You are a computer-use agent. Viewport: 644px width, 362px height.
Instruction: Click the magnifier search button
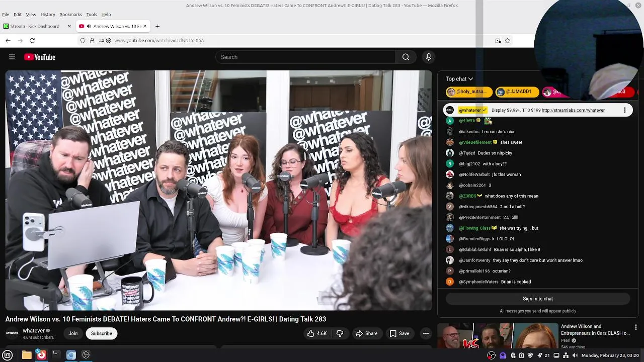click(406, 57)
